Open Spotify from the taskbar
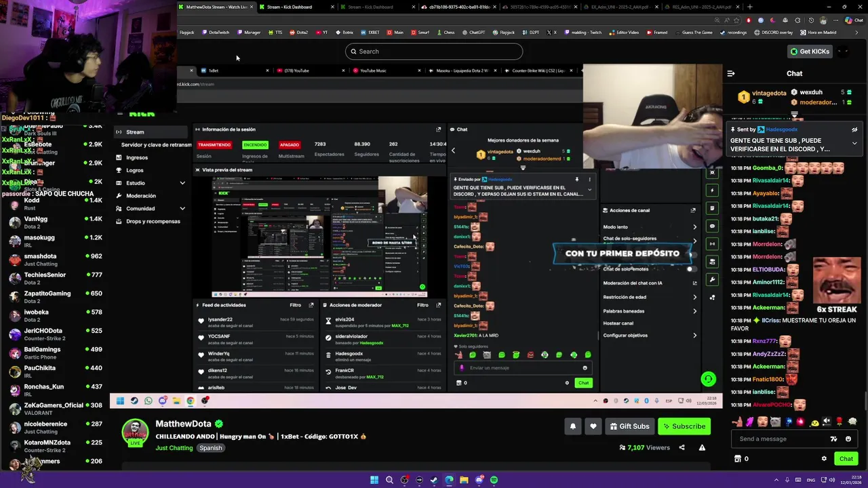This screenshot has height=488, width=868. tap(494, 480)
